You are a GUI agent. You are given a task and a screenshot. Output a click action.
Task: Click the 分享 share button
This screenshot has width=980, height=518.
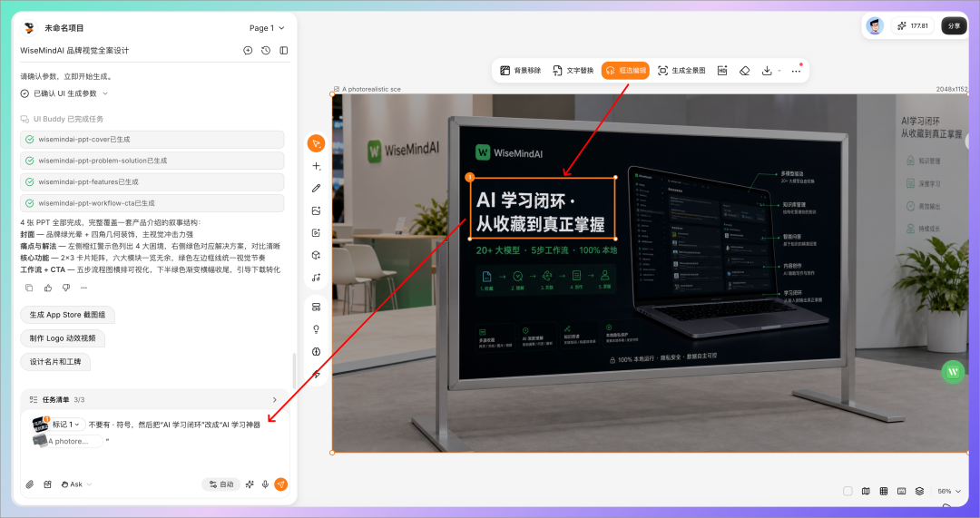tap(954, 25)
